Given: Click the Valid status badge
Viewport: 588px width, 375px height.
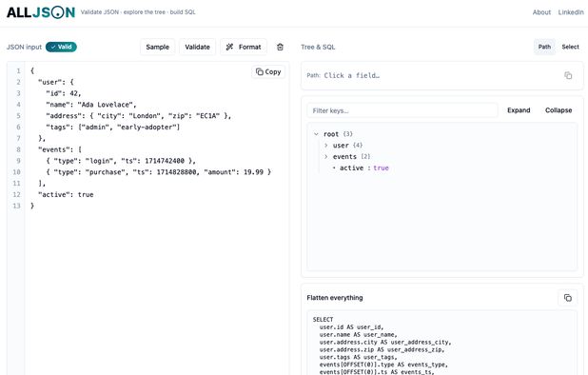Looking at the screenshot, I should pyautogui.click(x=61, y=47).
